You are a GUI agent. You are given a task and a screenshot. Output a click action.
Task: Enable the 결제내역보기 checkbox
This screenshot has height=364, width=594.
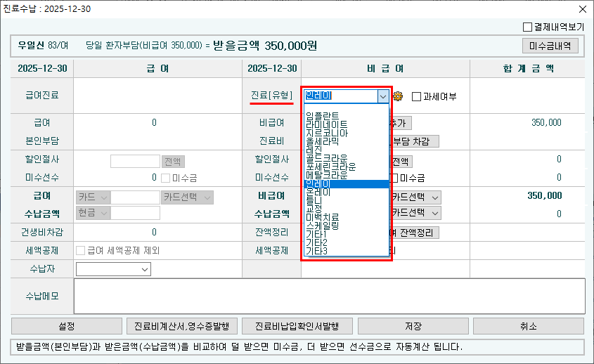[x=528, y=27]
